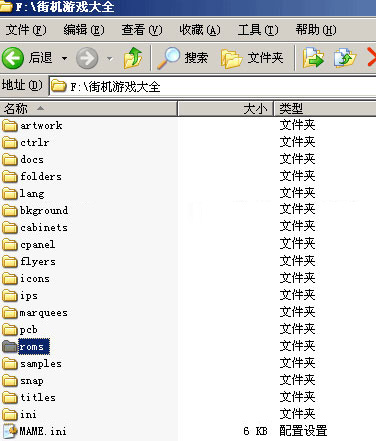Open the Back history dropdown arrow
Viewport: 376px width, 441px height.
(64, 59)
